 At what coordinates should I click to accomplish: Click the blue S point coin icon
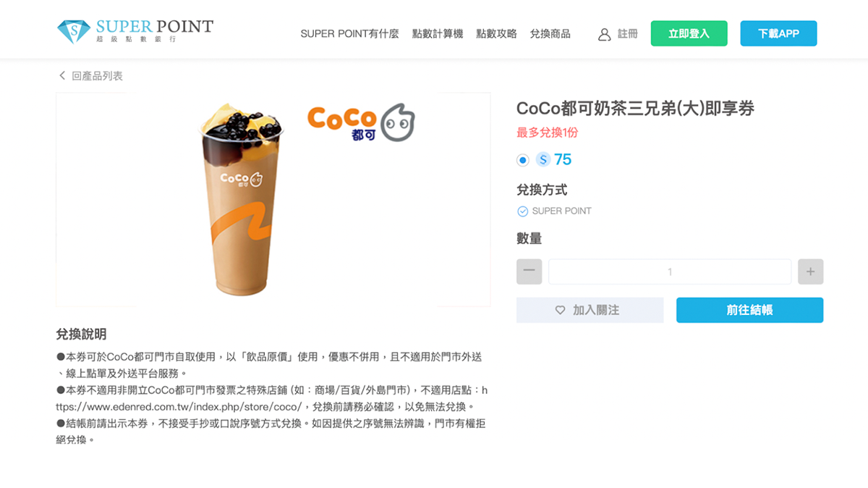(x=543, y=159)
